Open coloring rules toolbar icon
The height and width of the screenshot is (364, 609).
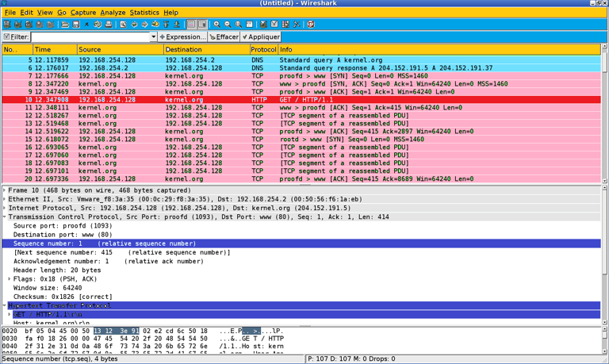285,25
